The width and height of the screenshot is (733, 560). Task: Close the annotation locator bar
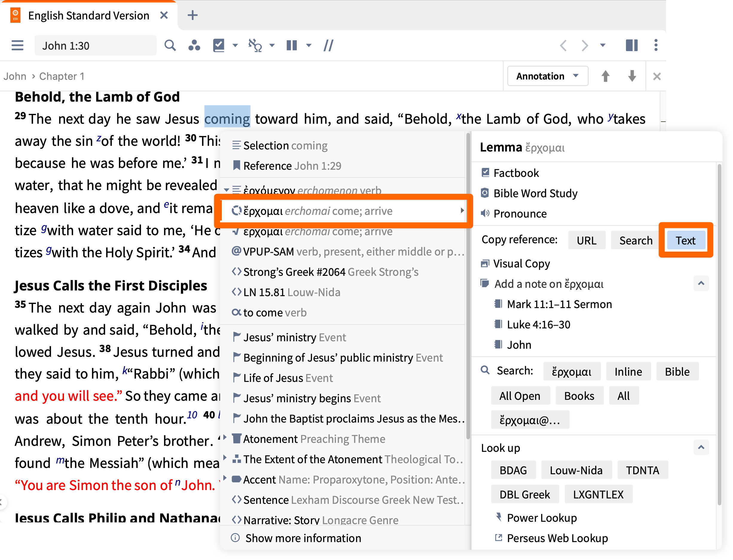657,77
